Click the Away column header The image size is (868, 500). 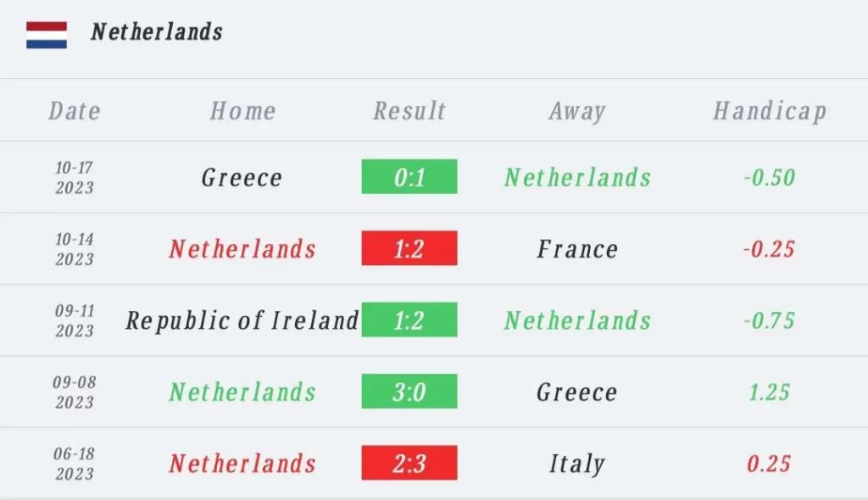pos(577,111)
